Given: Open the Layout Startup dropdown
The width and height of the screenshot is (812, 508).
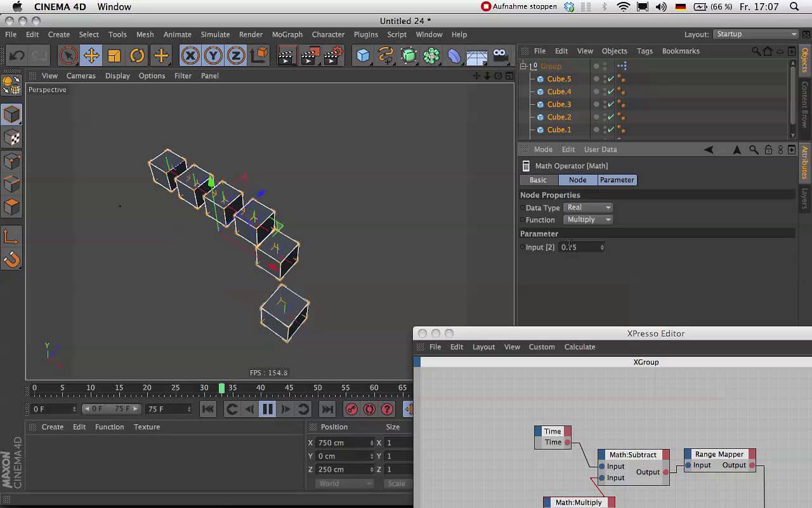Looking at the screenshot, I should tap(756, 34).
